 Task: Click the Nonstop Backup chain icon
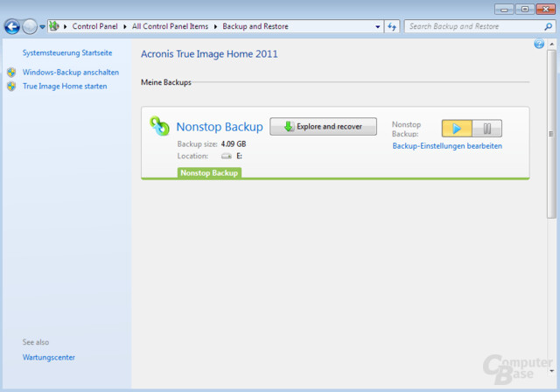[159, 126]
